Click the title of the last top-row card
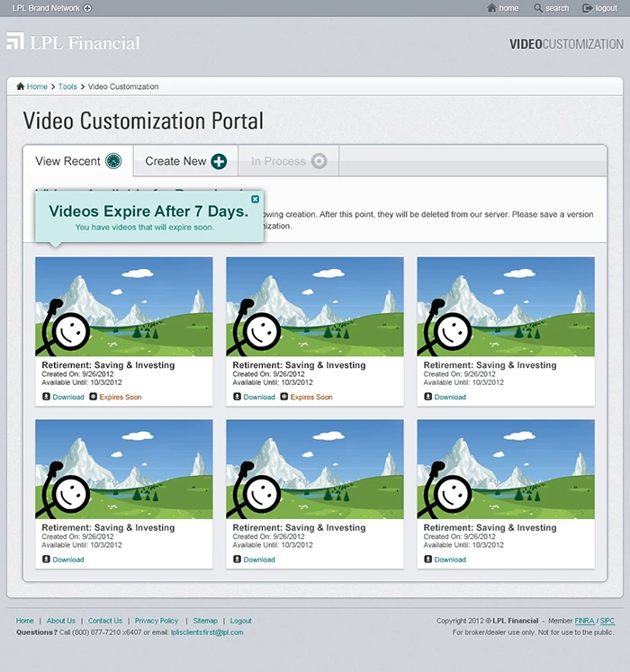The height and width of the screenshot is (672, 630). pyautogui.click(x=490, y=365)
